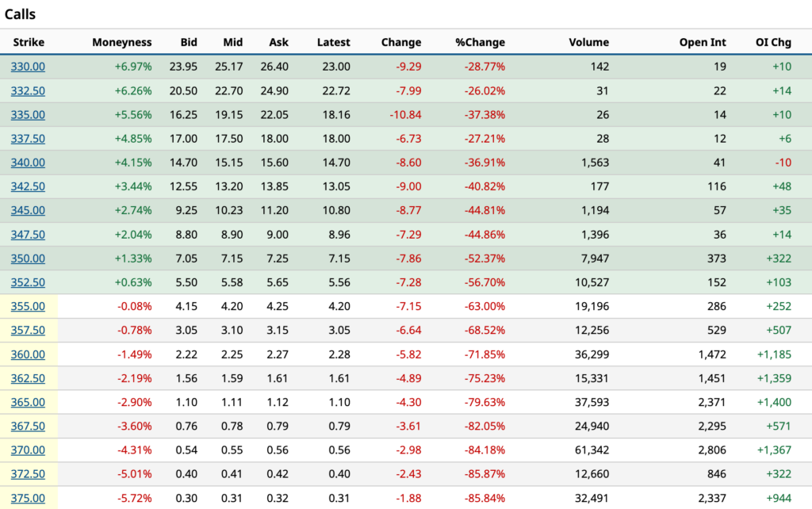Viewport: 812px width, 509px height.
Task: Open the 330.00 strike link
Action: pos(28,67)
